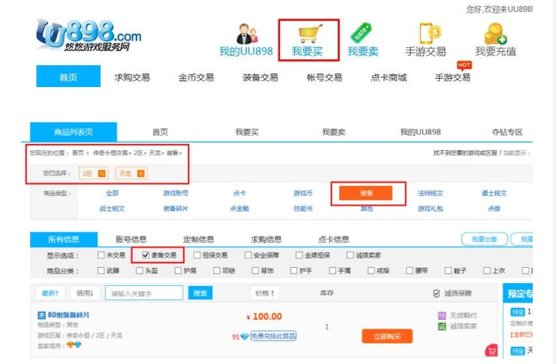The image size is (556, 364).
Task: Check the 未交易 checkbox
Action: pos(101,255)
